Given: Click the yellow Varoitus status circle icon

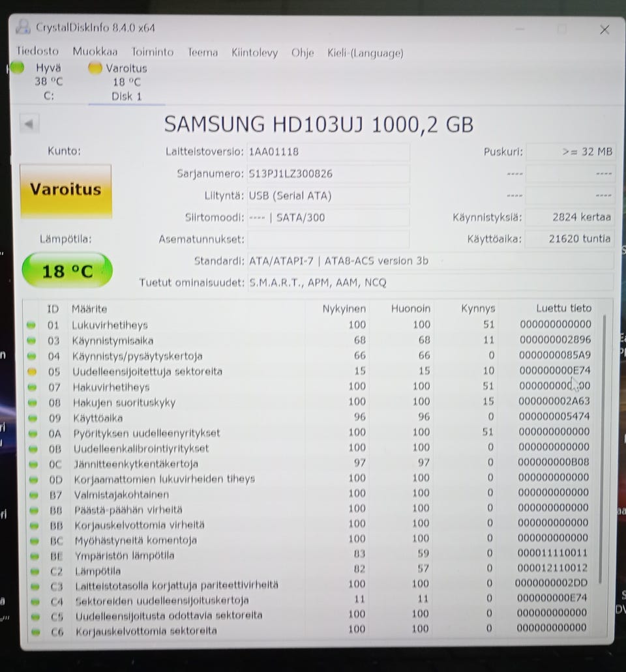Looking at the screenshot, I should coord(95,68).
